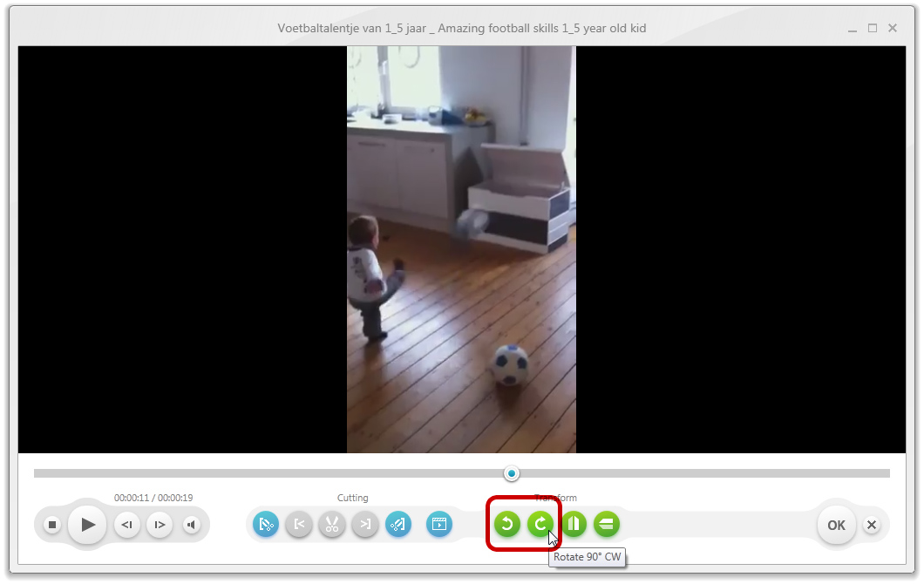The image size is (924, 584).
Task: Click the invert selection cutting icon
Action: (x=397, y=524)
